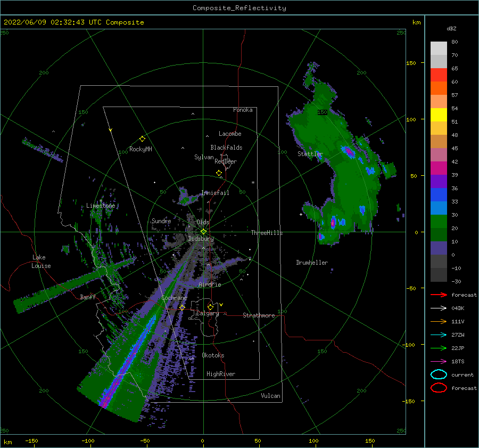Click the yellow radar-site diamond near Olds
Viewport: 479px width, 448px height.
coord(203,232)
